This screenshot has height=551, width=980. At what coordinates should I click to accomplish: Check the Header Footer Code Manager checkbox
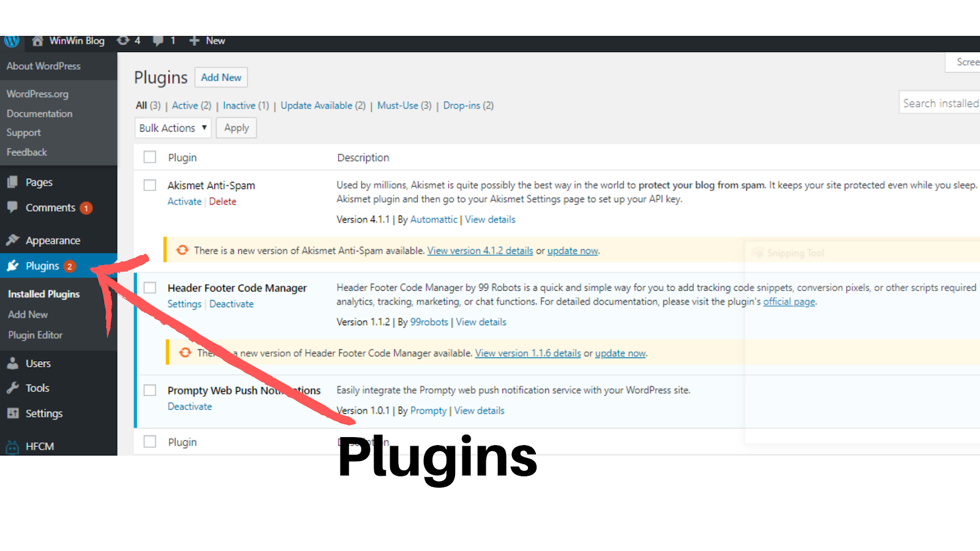(x=150, y=288)
